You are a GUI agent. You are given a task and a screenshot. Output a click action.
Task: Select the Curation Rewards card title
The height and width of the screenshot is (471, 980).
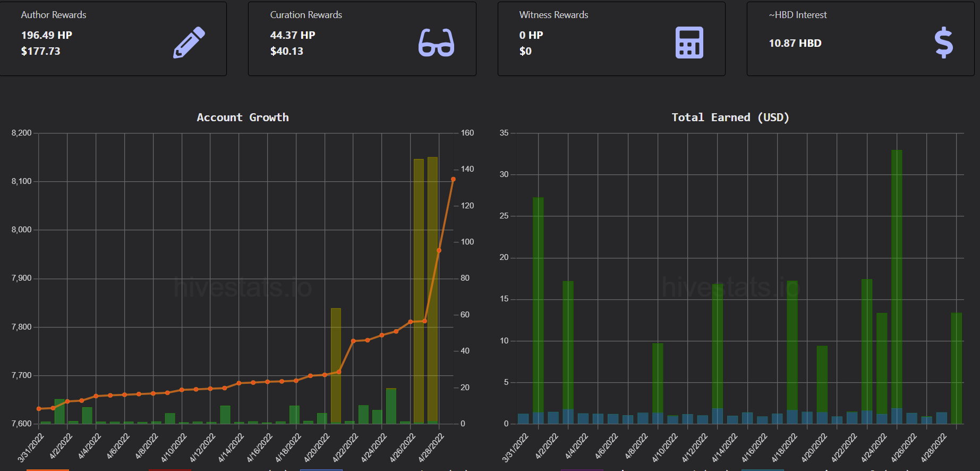pyautogui.click(x=306, y=15)
